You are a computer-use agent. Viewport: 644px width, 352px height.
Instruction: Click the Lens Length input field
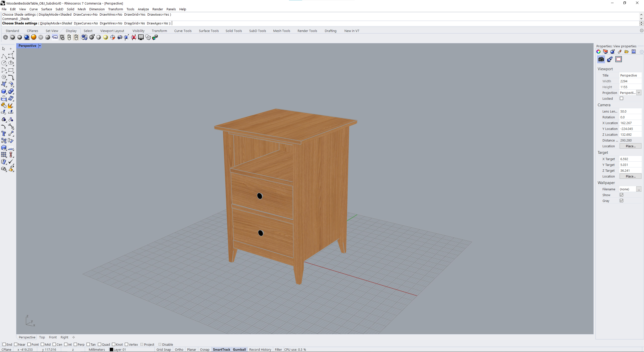tap(630, 111)
